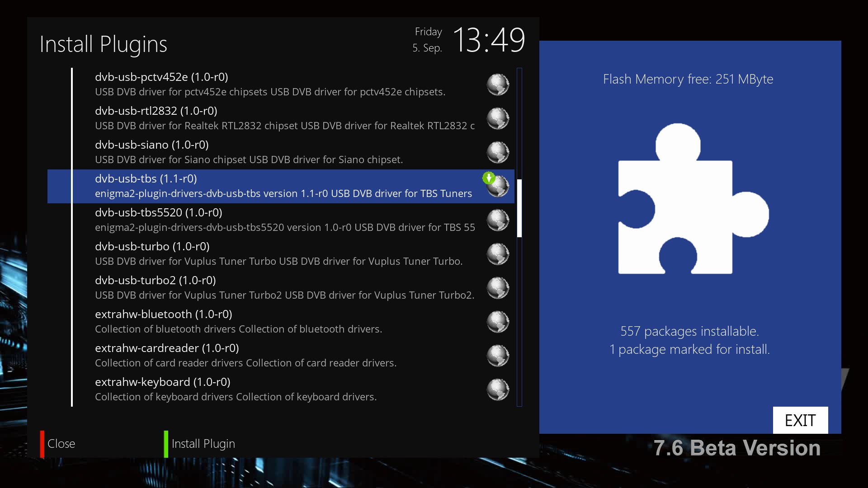Select dvb-usb-rtl2832 (1.0-r0) entry
This screenshot has width=868, height=488.
pos(281,118)
